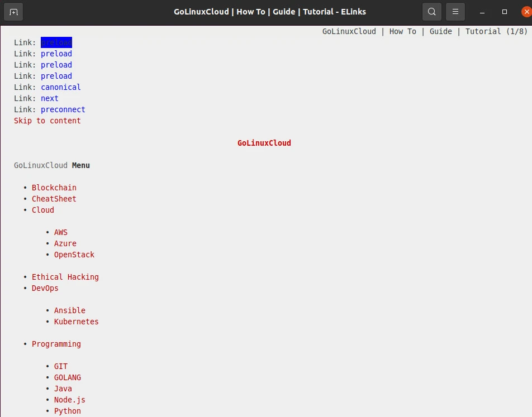Open the Python link
532x417 pixels.
pyautogui.click(x=67, y=411)
